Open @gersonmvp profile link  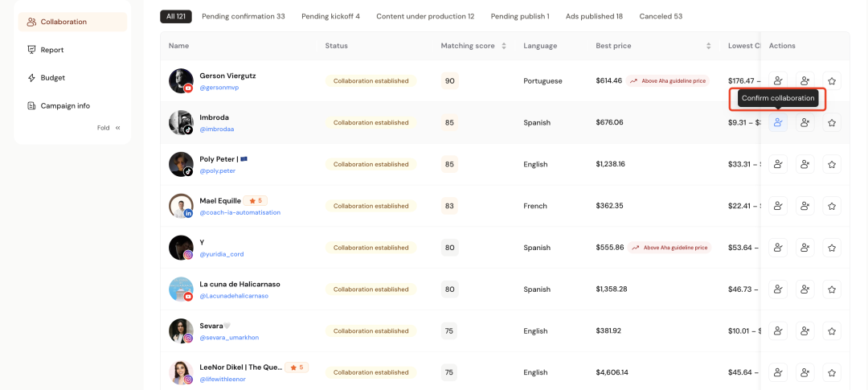219,88
